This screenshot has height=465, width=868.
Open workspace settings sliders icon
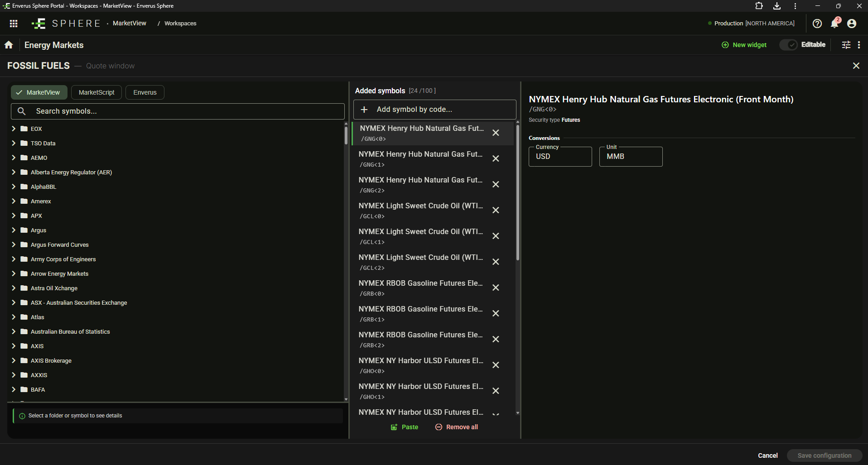[x=846, y=45]
